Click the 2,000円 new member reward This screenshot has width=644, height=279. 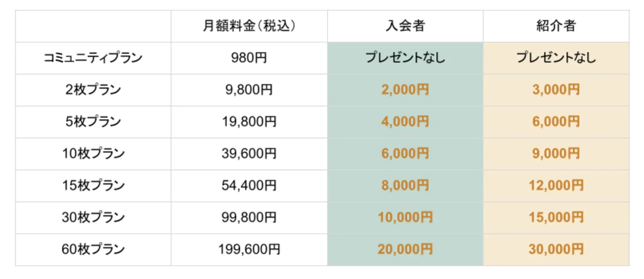coord(405,90)
